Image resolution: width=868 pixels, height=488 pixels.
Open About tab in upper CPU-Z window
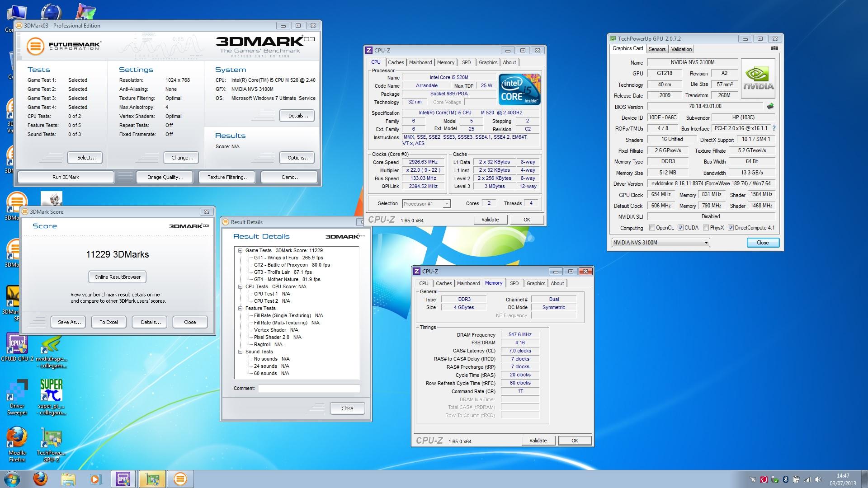point(509,62)
